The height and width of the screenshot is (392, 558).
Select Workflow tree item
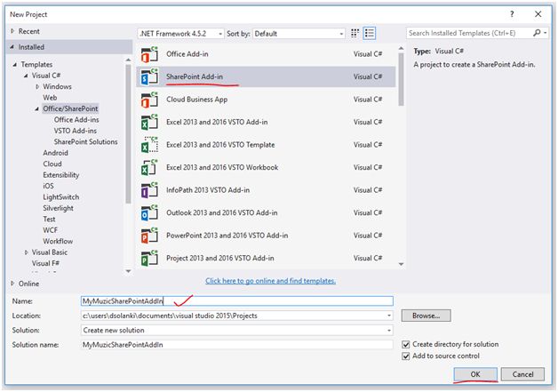[58, 241]
